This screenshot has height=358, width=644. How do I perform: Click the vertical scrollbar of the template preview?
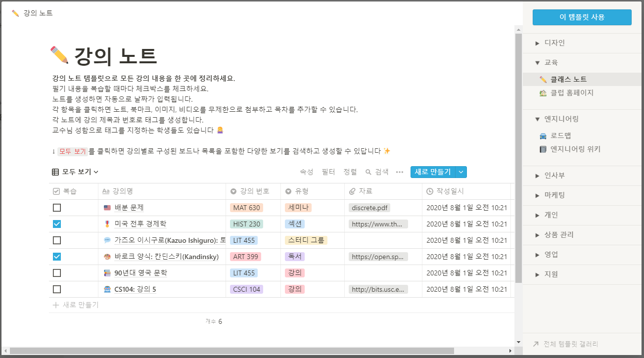coord(518,158)
